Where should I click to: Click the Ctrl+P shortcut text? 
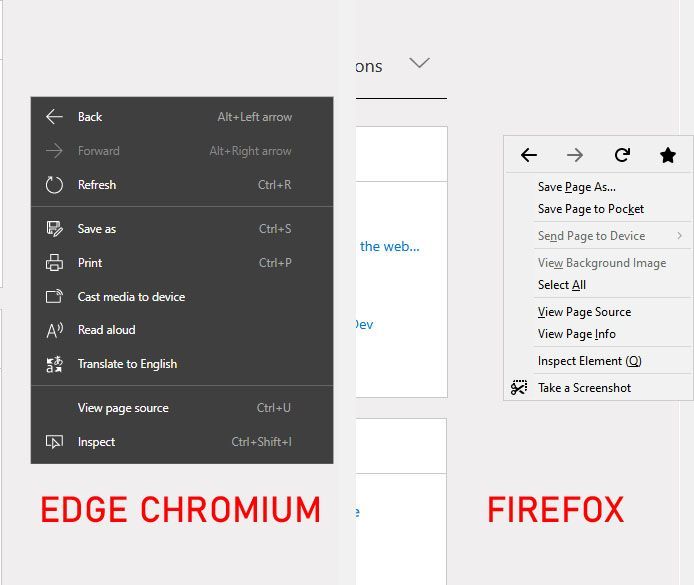click(x=275, y=263)
